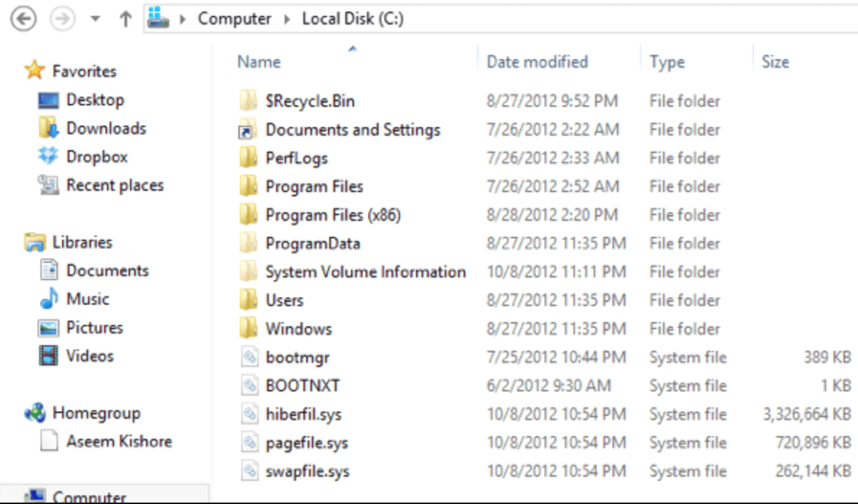This screenshot has width=858, height=504.
Task: Click the Pictures library icon
Action: point(48,328)
